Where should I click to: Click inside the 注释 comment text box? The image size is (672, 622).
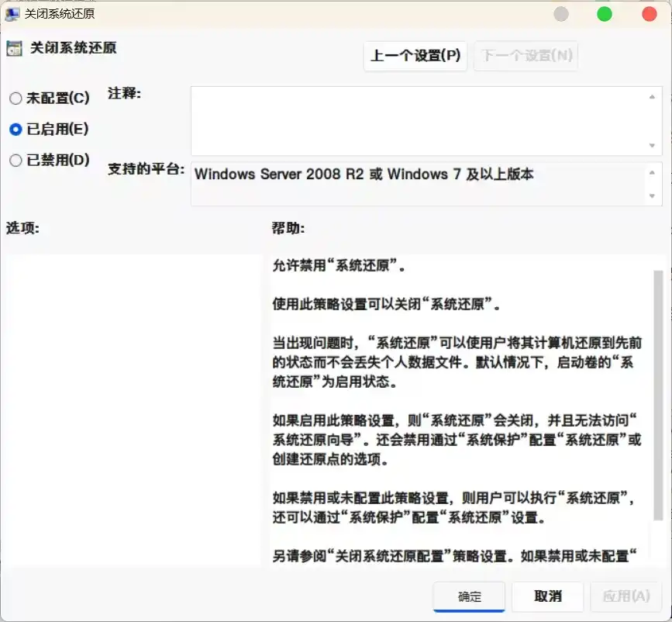pyautogui.click(x=419, y=120)
